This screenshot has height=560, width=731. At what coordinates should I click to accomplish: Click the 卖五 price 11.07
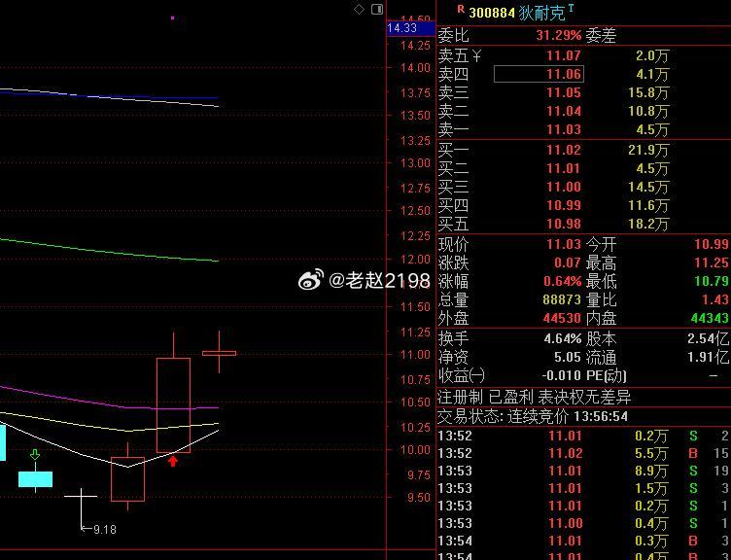click(564, 56)
